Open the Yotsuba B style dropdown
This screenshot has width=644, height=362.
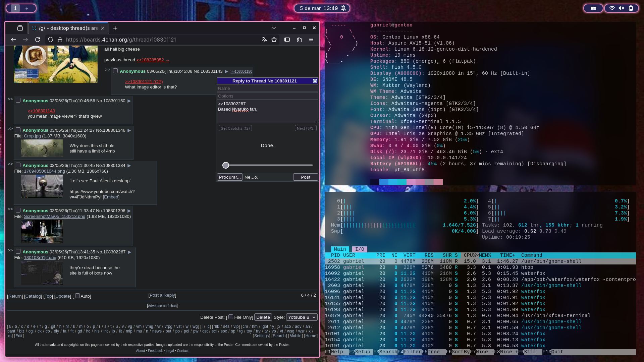[302, 317]
